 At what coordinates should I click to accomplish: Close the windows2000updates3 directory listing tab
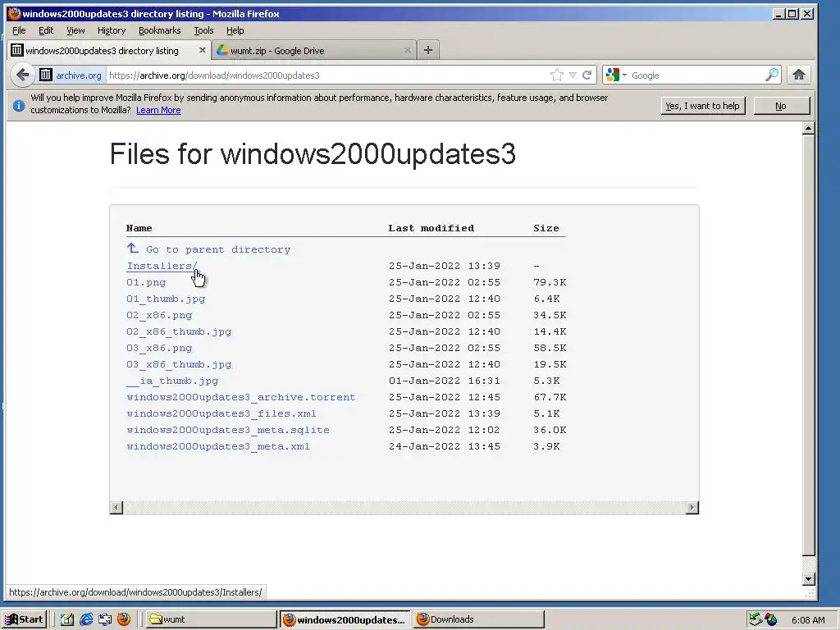pyautogui.click(x=202, y=50)
